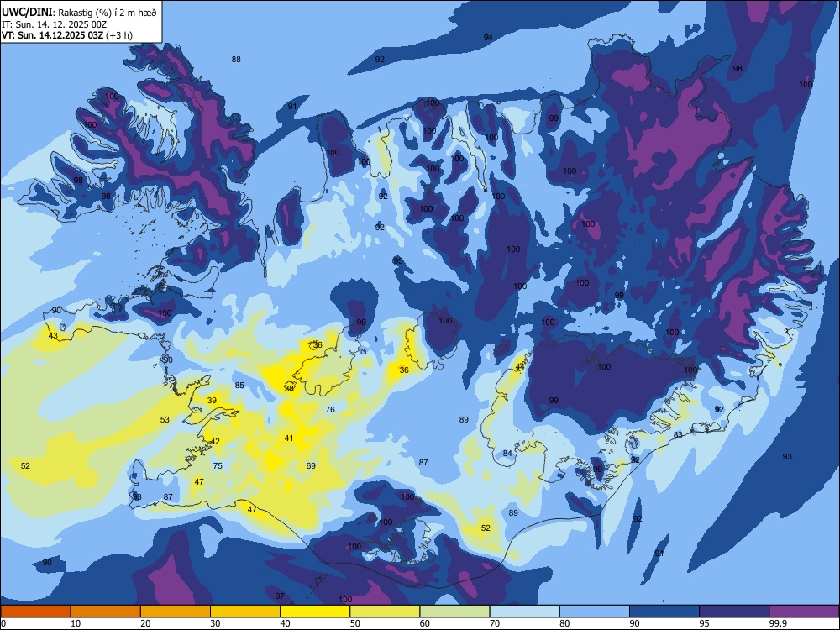Pick the yellow-green 50–60 legend swatch
This screenshot has height=630, width=840.
(386, 612)
